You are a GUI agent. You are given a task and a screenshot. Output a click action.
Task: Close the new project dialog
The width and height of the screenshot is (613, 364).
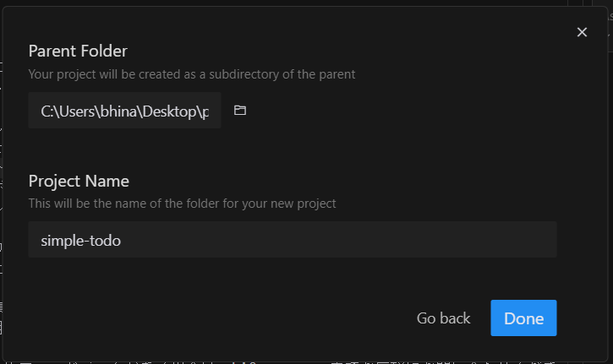tap(582, 32)
